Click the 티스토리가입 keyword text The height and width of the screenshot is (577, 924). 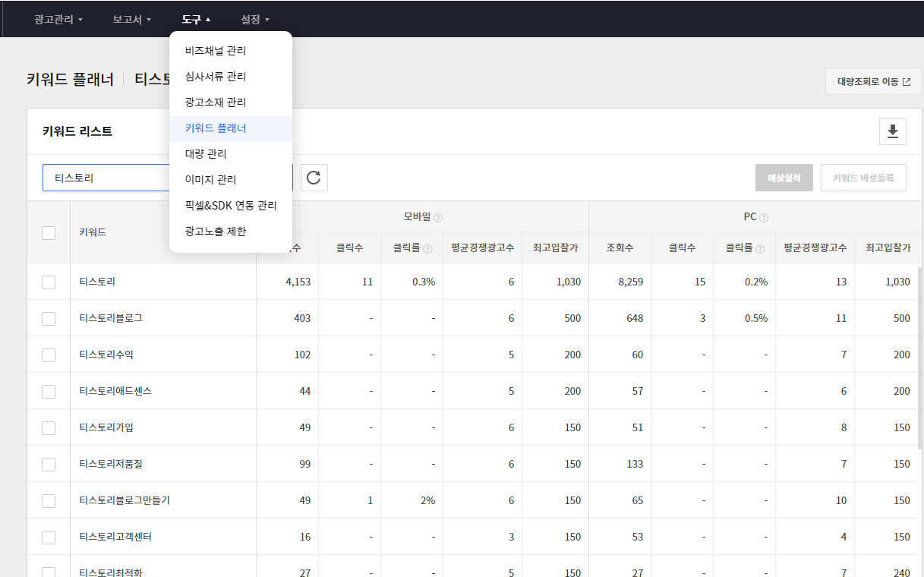(x=106, y=427)
